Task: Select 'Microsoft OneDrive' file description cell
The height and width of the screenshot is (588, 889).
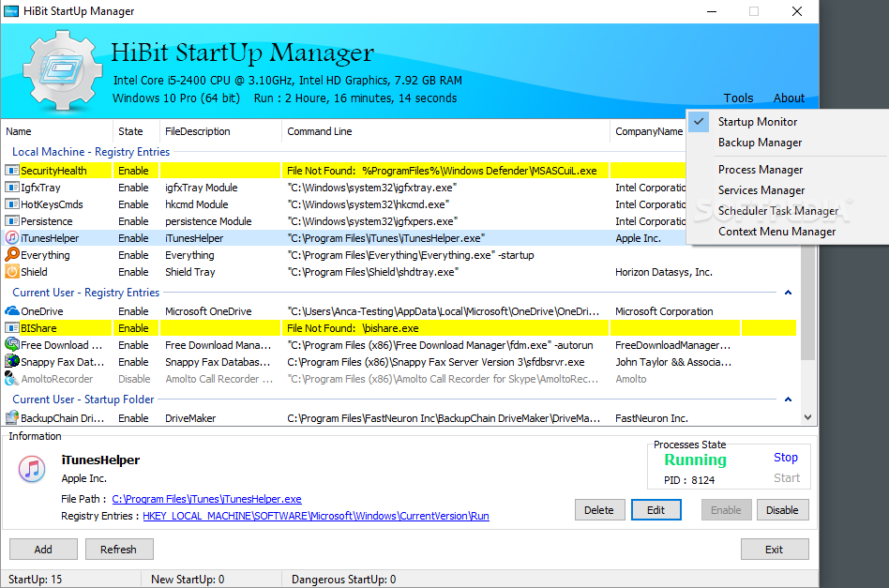Action: click(x=208, y=311)
